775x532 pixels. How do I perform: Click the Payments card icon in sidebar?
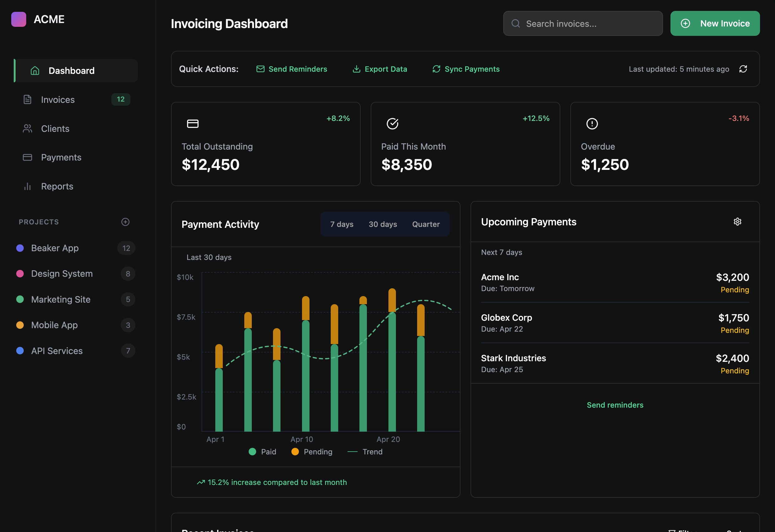pos(27,157)
